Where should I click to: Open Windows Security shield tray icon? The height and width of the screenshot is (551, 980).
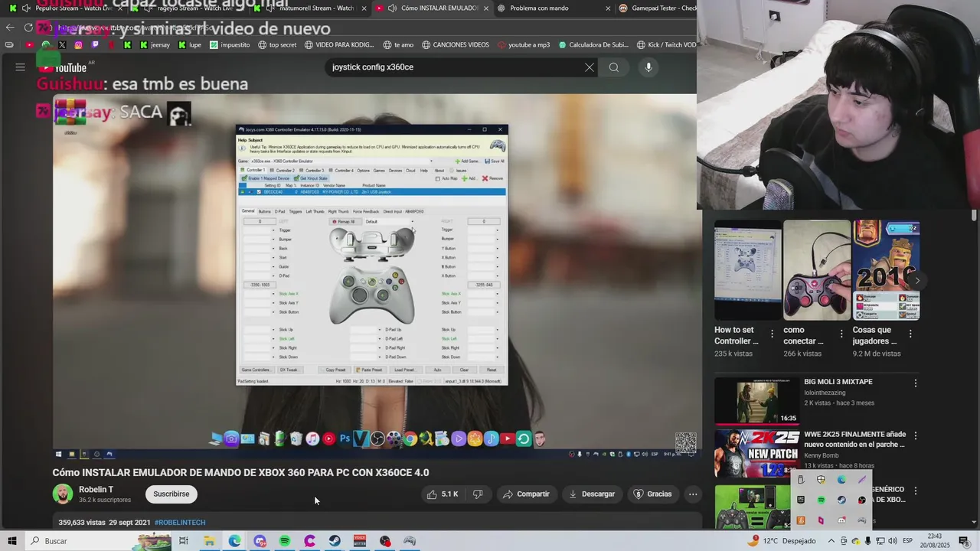[x=821, y=479]
